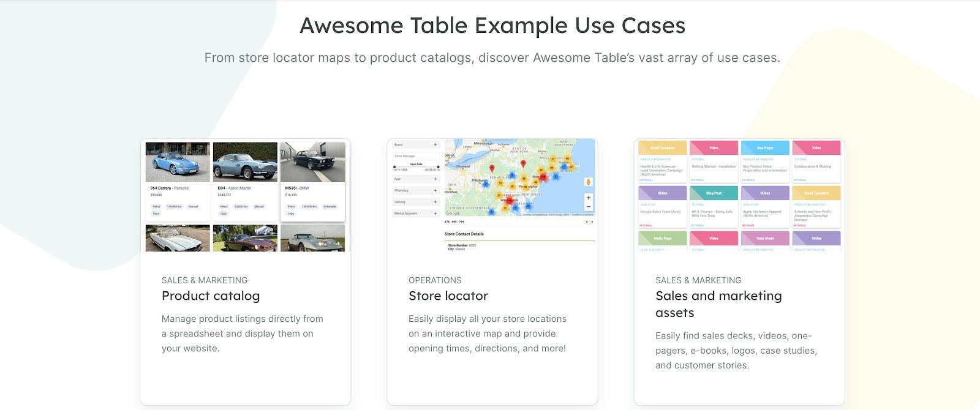Open the maroon coupe car photo

pos(245,238)
